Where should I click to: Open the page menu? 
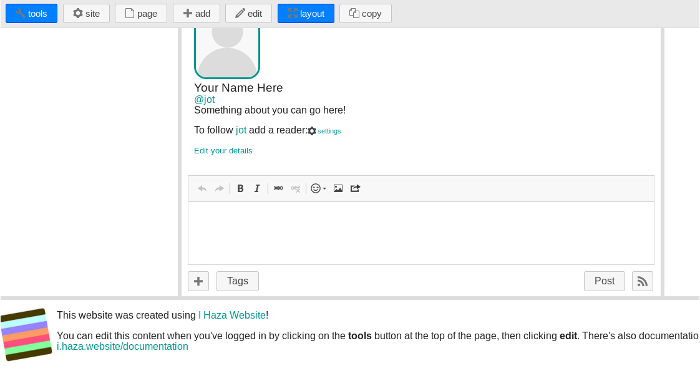point(141,13)
